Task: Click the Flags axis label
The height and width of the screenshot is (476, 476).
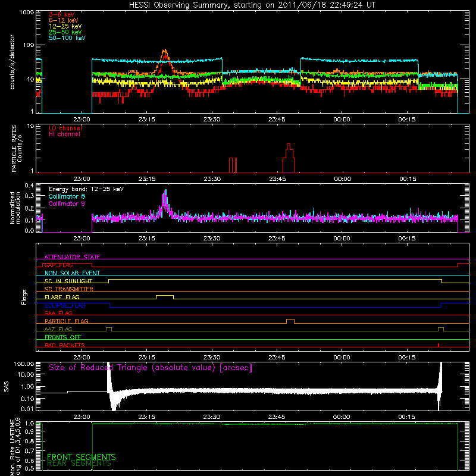Action: [24, 297]
